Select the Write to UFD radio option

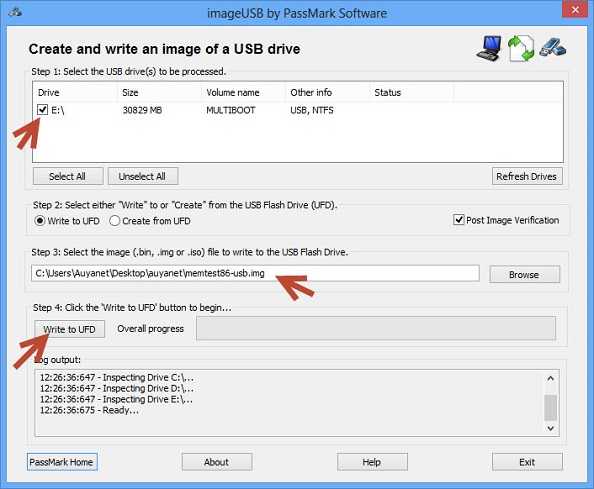(40, 221)
